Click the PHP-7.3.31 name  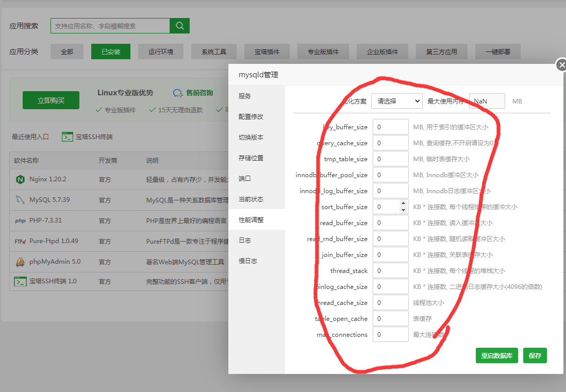click(45, 220)
